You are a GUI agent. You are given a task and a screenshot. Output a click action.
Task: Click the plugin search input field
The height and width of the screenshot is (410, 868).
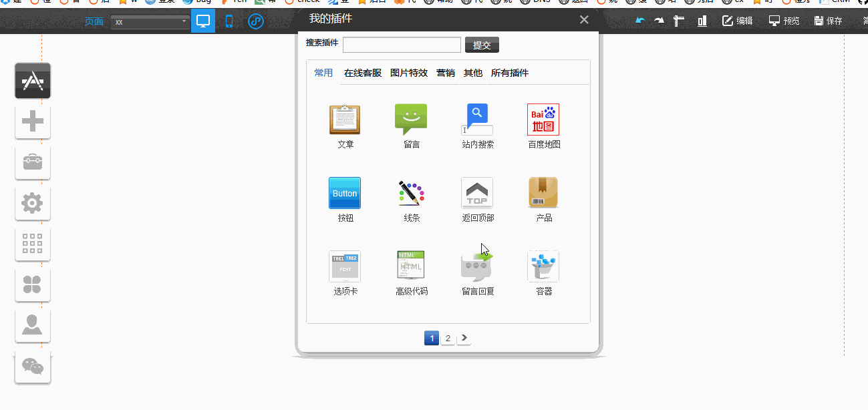point(402,45)
